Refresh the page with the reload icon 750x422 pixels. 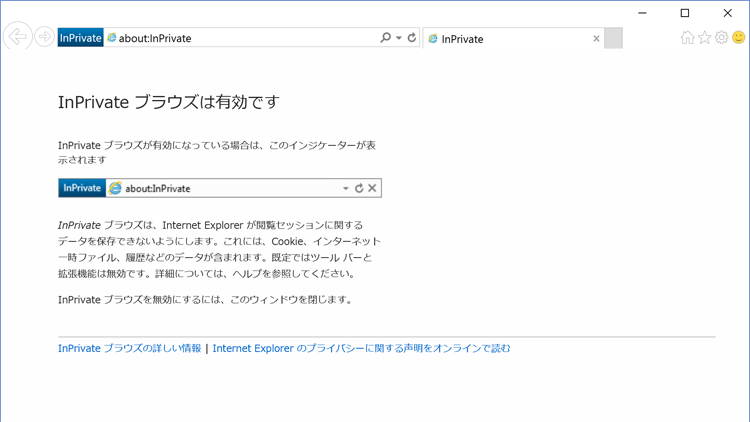coord(412,37)
